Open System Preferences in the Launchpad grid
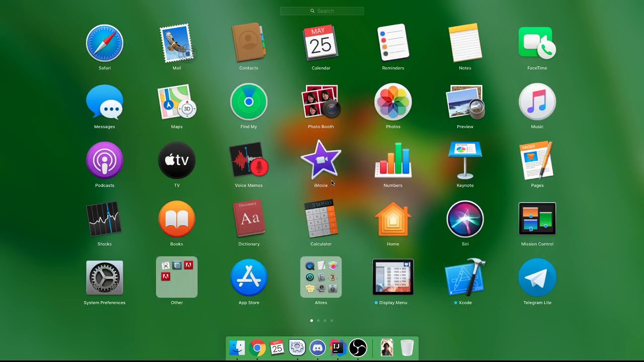 click(105, 278)
